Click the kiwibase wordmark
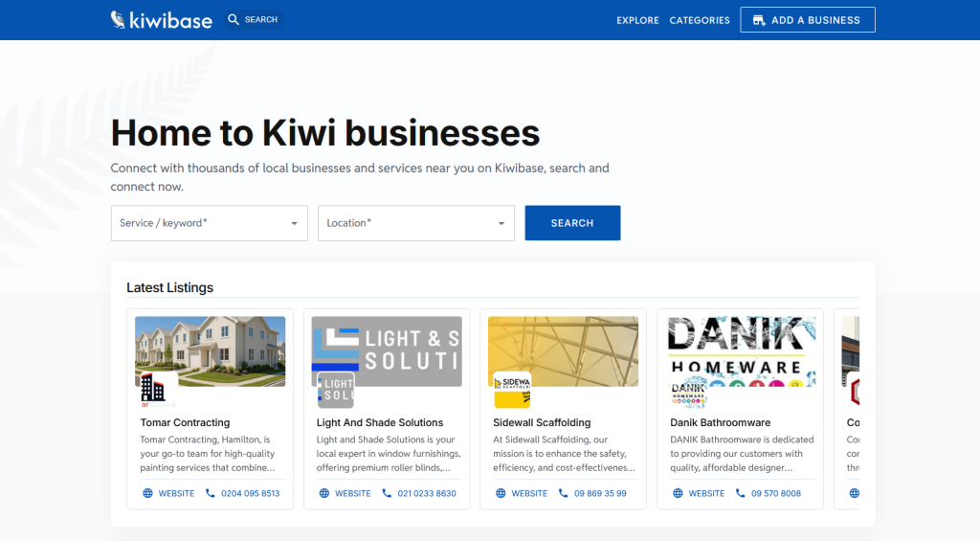This screenshot has width=980, height=541. click(170, 21)
